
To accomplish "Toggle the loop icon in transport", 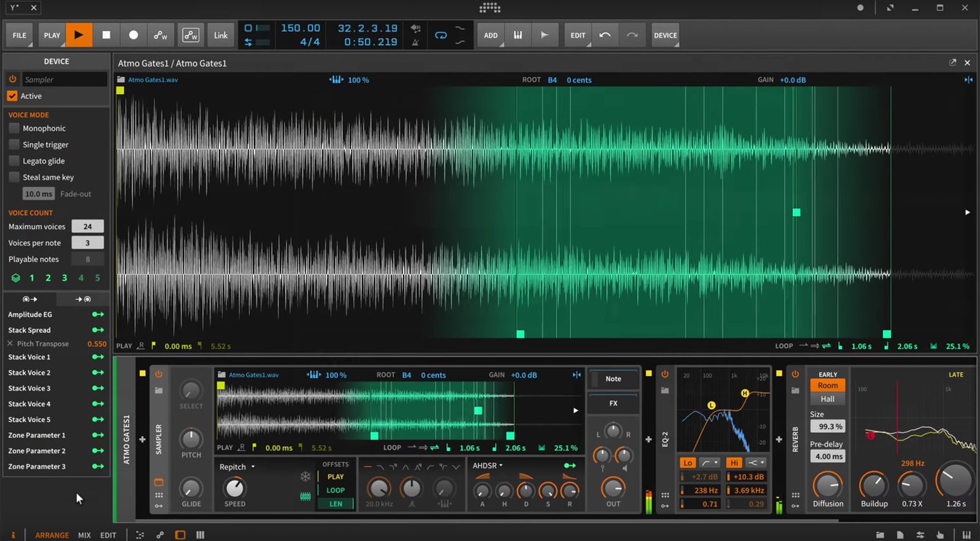I will pos(440,35).
